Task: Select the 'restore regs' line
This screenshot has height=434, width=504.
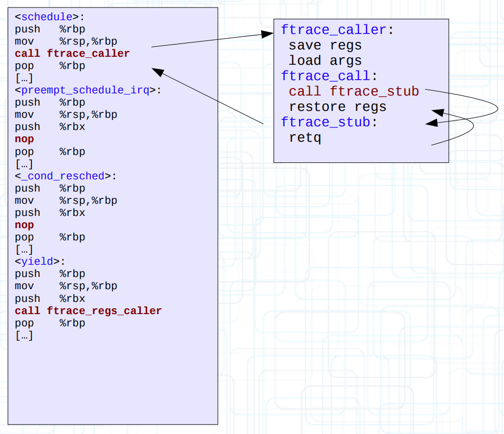Action: 337,107
